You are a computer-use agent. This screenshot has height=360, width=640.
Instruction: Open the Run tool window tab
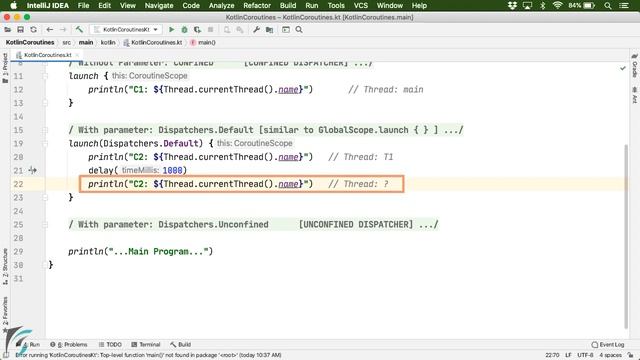(x=31, y=344)
